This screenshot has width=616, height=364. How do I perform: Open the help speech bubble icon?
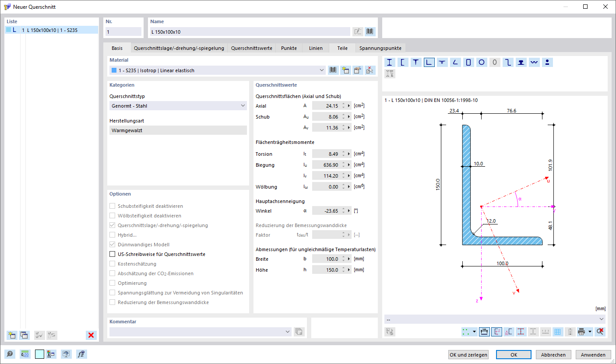(10, 354)
